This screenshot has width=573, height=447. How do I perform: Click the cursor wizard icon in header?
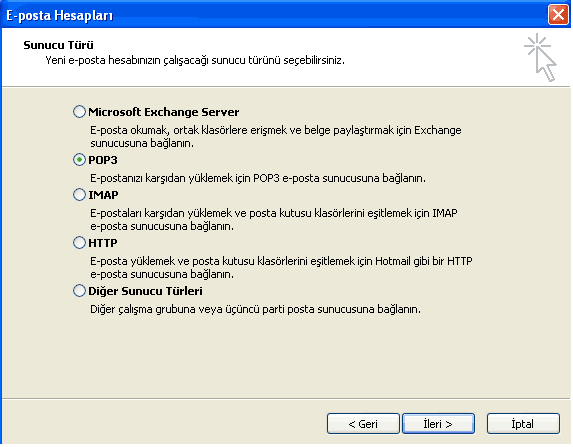pos(540,57)
